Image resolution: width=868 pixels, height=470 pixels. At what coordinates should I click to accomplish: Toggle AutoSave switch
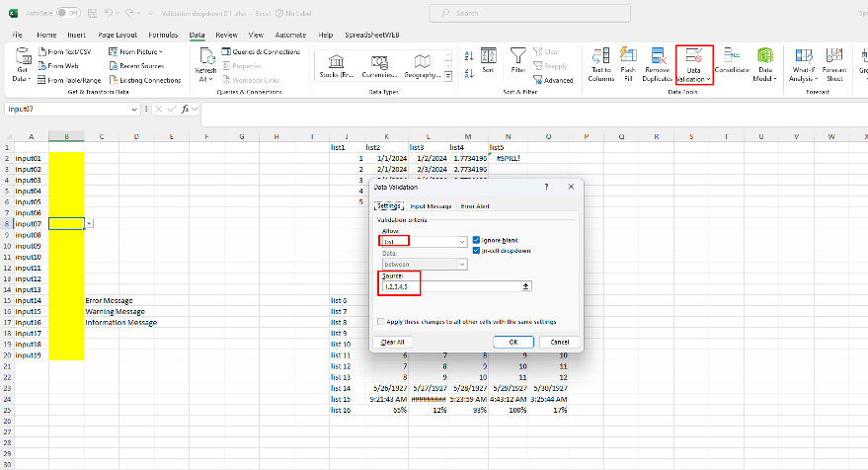pos(69,13)
